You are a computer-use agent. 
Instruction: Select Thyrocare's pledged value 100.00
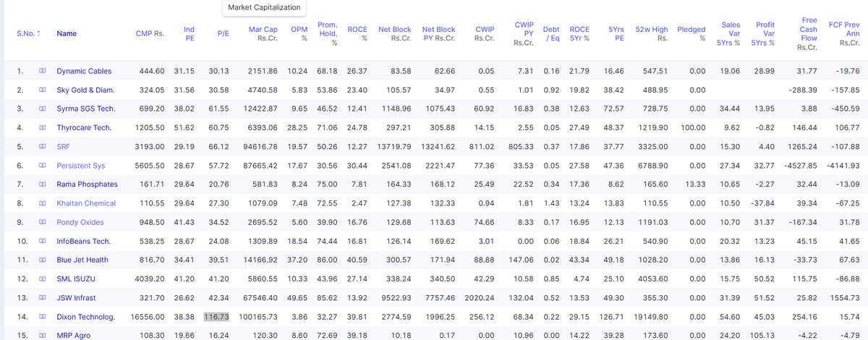point(693,128)
